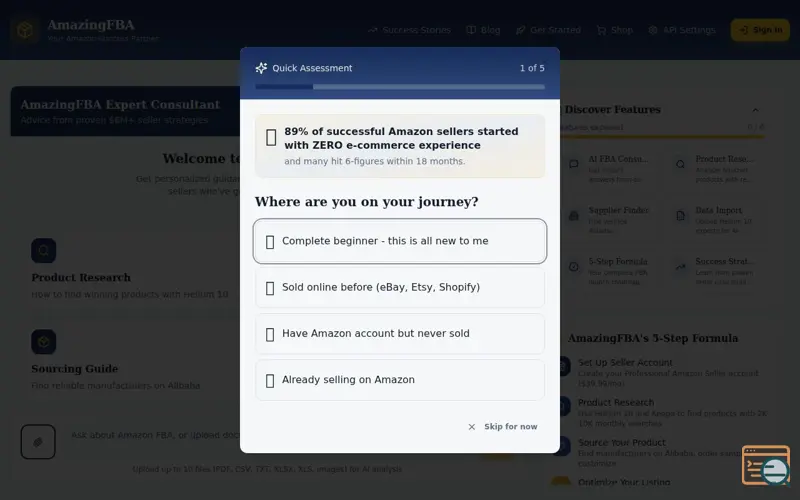Click the '89% of successful Amazon sellers' info card

[399, 146]
